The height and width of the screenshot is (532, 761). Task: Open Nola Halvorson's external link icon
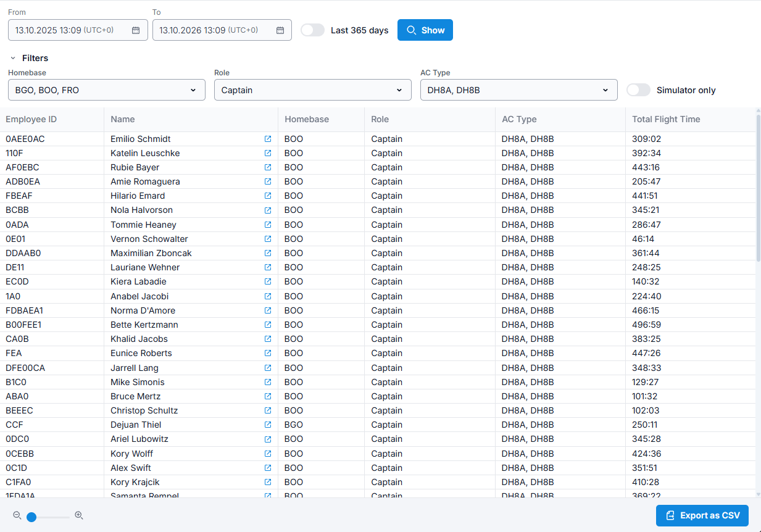pos(268,210)
